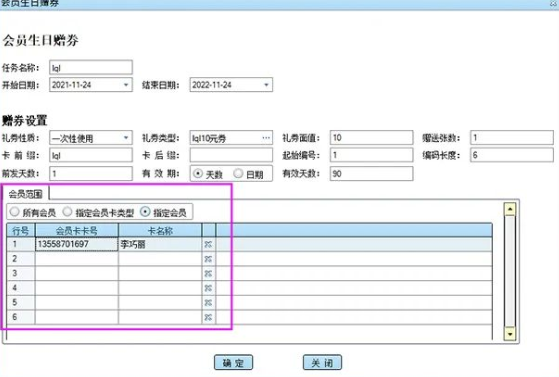Click the scissors icon in row 4
The image size is (559, 377).
tap(208, 288)
